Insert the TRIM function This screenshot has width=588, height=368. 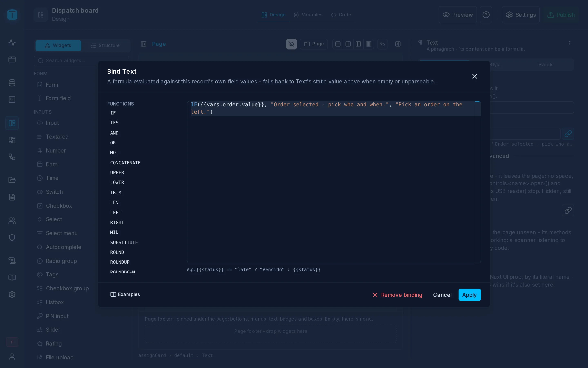tap(116, 193)
